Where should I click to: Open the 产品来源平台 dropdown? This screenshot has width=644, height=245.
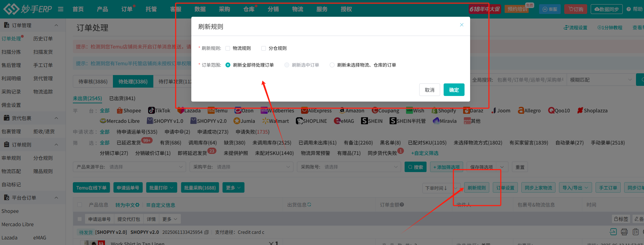(130, 167)
